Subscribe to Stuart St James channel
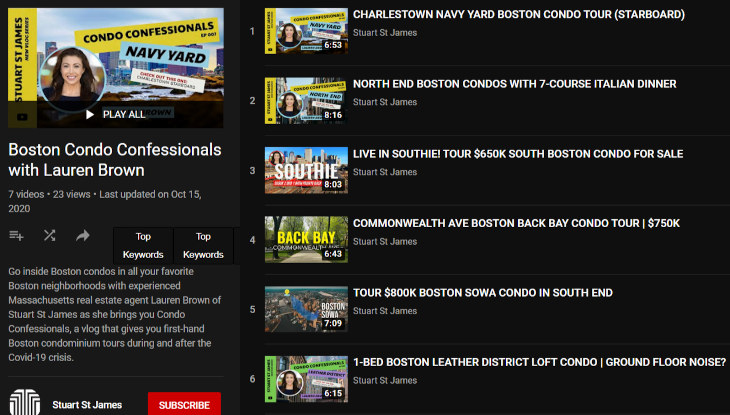 pyautogui.click(x=184, y=404)
